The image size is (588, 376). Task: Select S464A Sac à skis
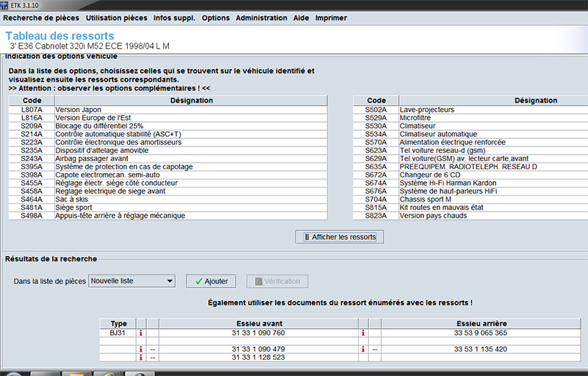168,199
